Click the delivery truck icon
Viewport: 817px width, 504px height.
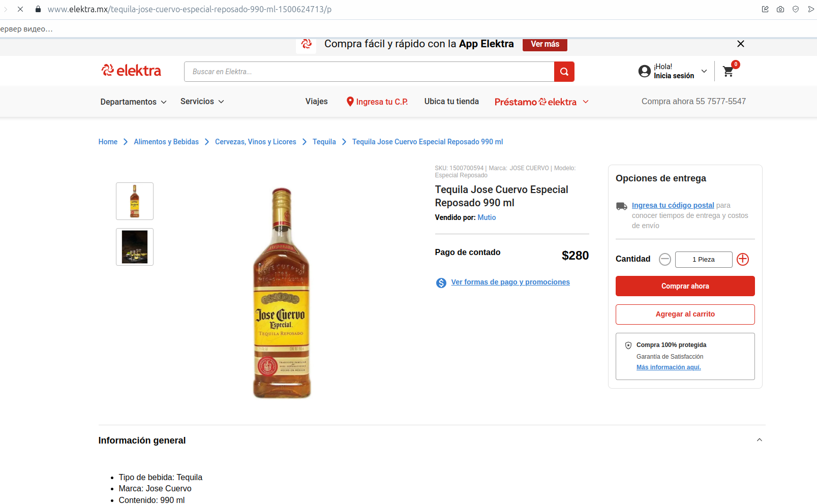tap(622, 206)
